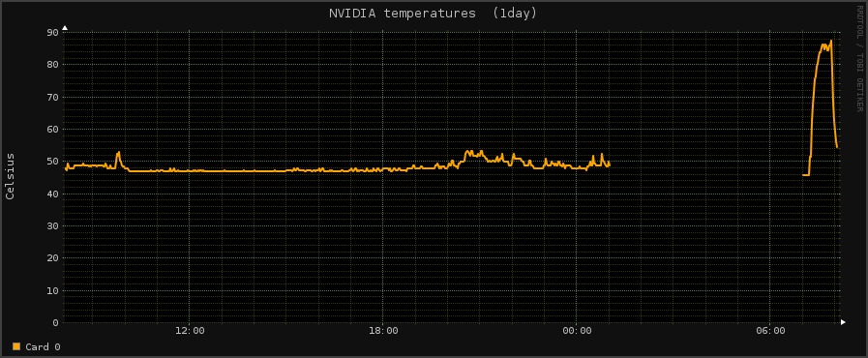Click the '40' y-axis value

[x=52, y=194]
